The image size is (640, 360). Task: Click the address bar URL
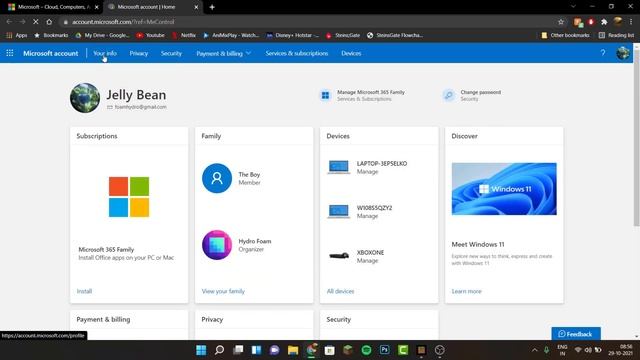point(123,22)
